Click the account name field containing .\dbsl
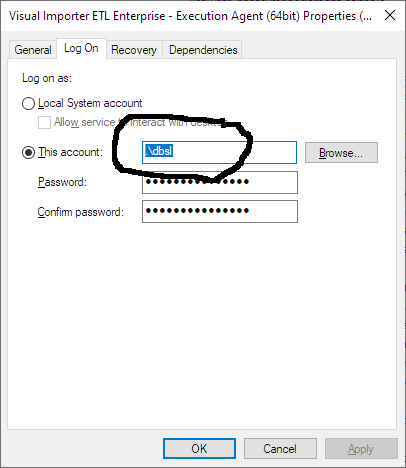The image size is (406, 468). point(219,152)
